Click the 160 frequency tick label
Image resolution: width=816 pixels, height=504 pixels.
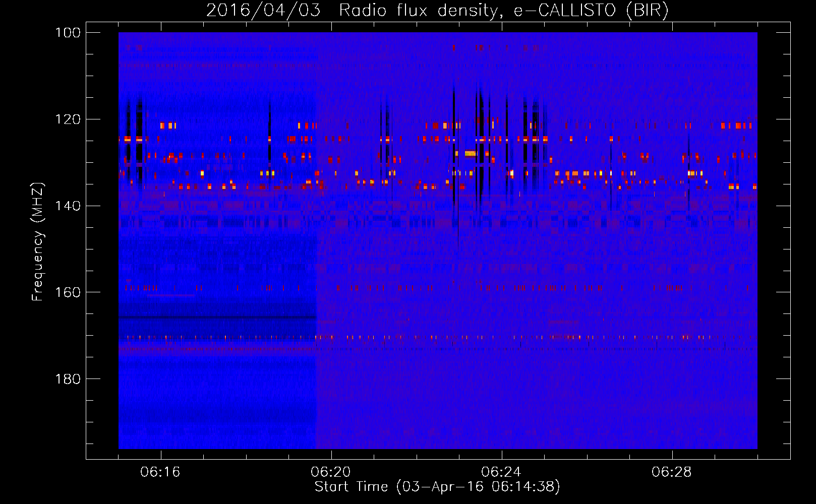(x=68, y=292)
